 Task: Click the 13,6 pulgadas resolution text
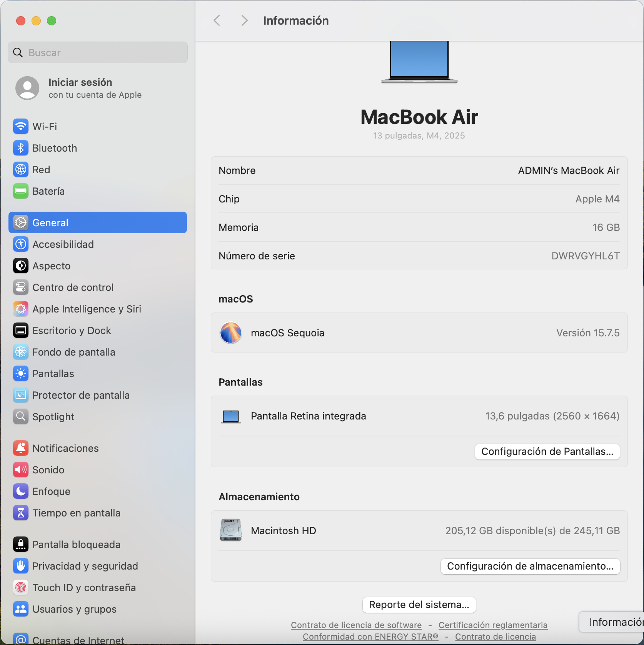(x=552, y=416)
